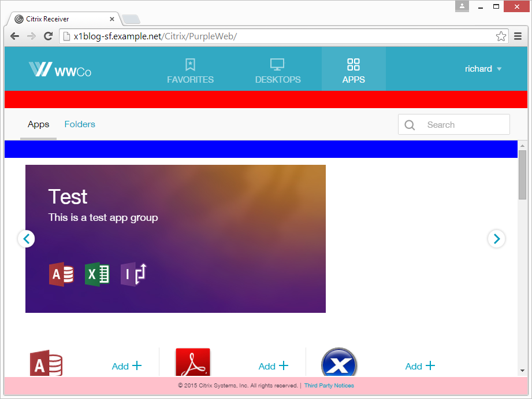The height and width of the screenshot is (399, 532).
Task: Open the Desktops view via monitor icon
Action: (x=277, y=65)
